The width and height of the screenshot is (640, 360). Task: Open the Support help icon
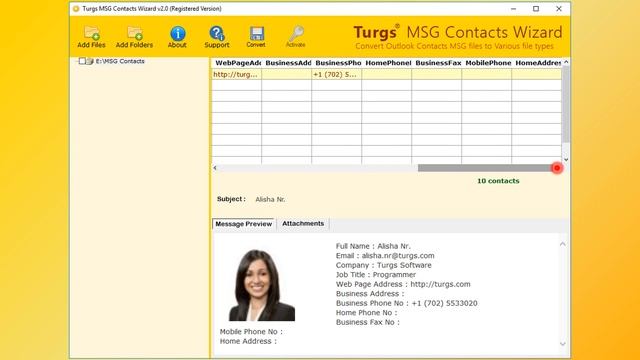click(217, 36)
